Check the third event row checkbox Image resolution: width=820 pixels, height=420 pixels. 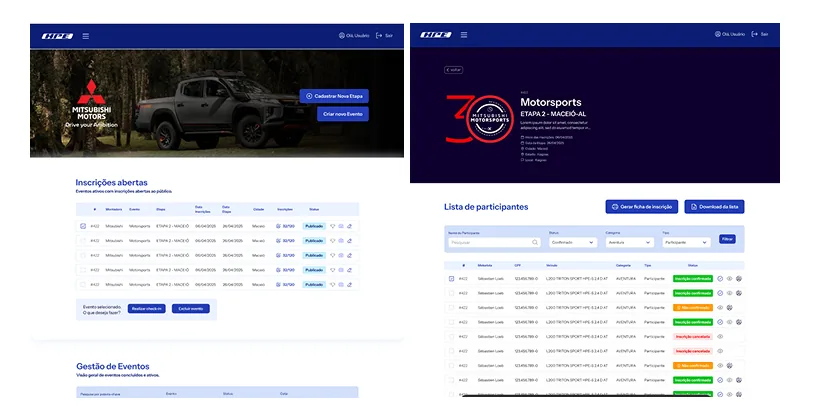tap(83, 256)
